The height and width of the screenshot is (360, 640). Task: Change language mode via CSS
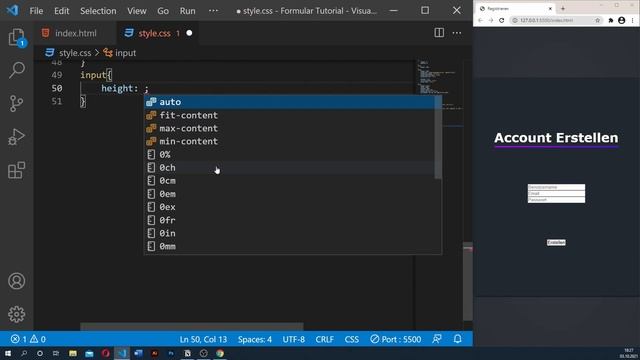click(x=351, y=339)
